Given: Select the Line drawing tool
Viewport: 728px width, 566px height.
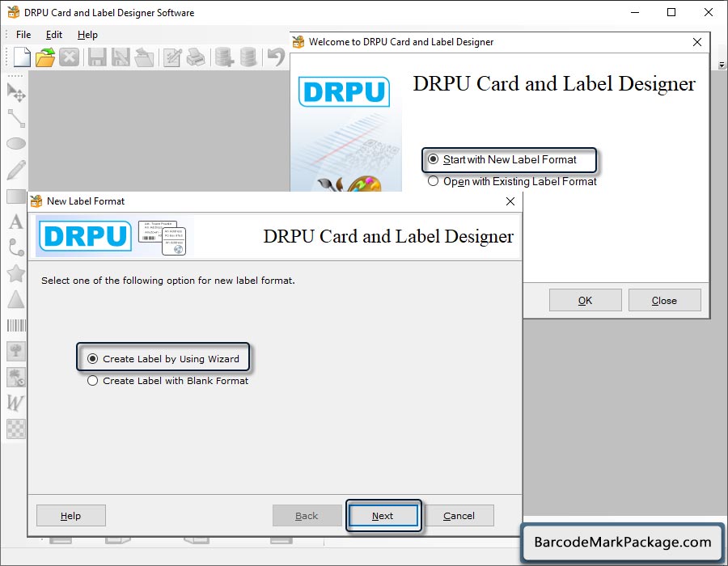Looking at the screenshot, I should tap(16, 118).
